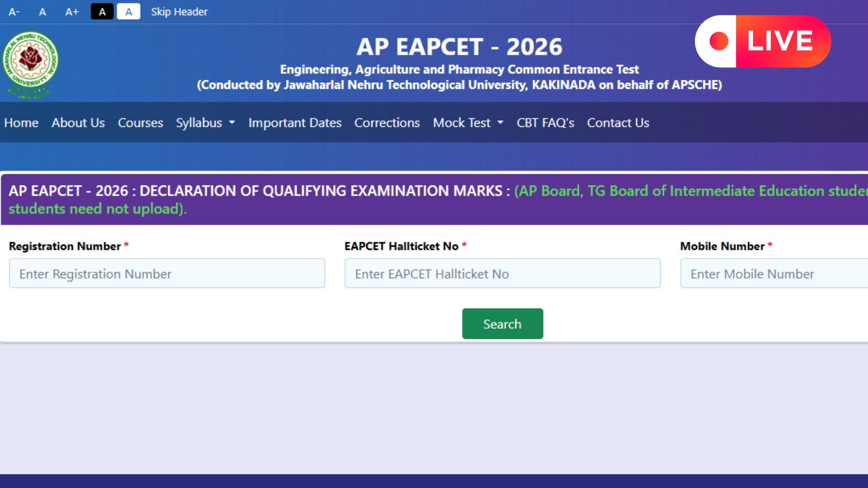Expand the Syllabus dropdown menu
The image size is (868, 488).
point(206,123)
